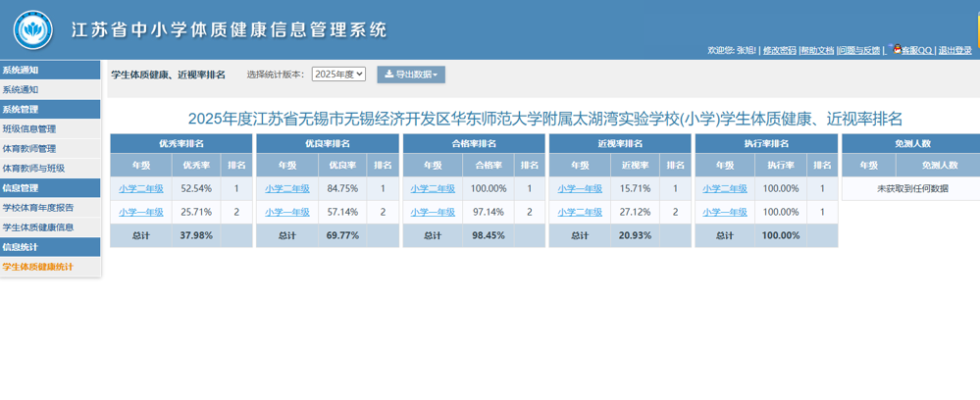Click first 小学二年级 link in 执行率排名 table
Screen dimensions: 980x400
[725, 189]
